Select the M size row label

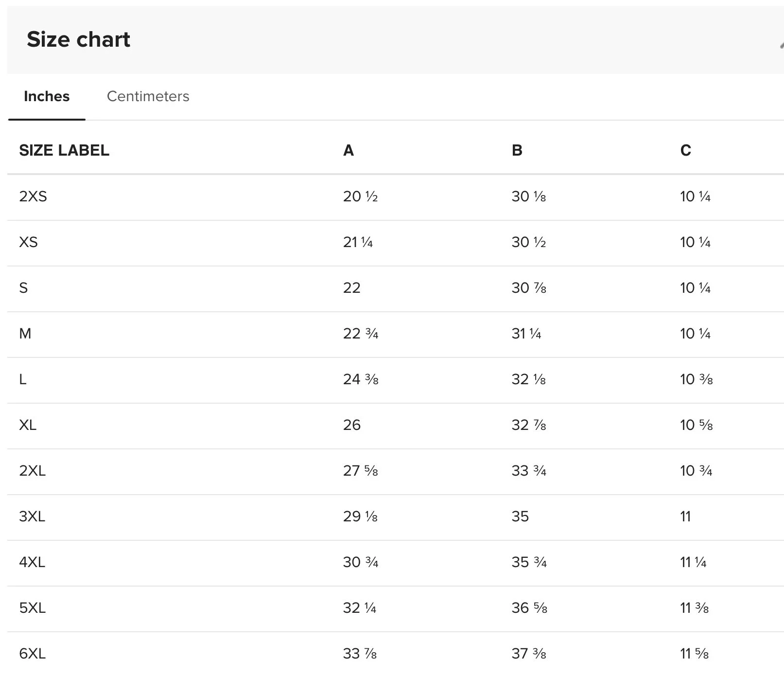pyautogui.click(x=25, y=334)
